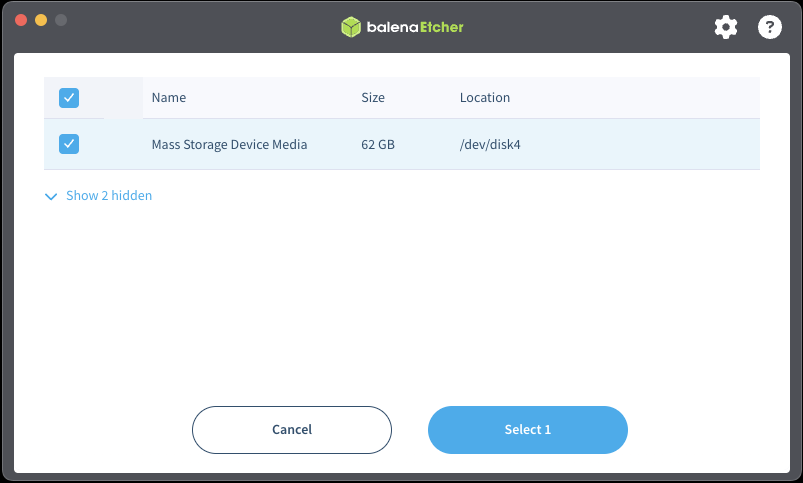Image resolution: width=803 pixels, height=483 pixels.
Task: Click the Show 2 hidden link
Action: coord(109,196)
